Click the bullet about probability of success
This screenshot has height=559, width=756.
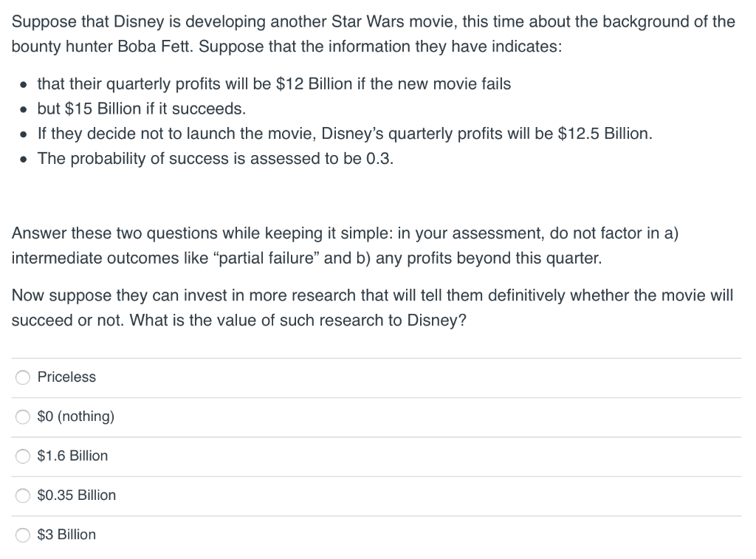click(x=216, y=158)
